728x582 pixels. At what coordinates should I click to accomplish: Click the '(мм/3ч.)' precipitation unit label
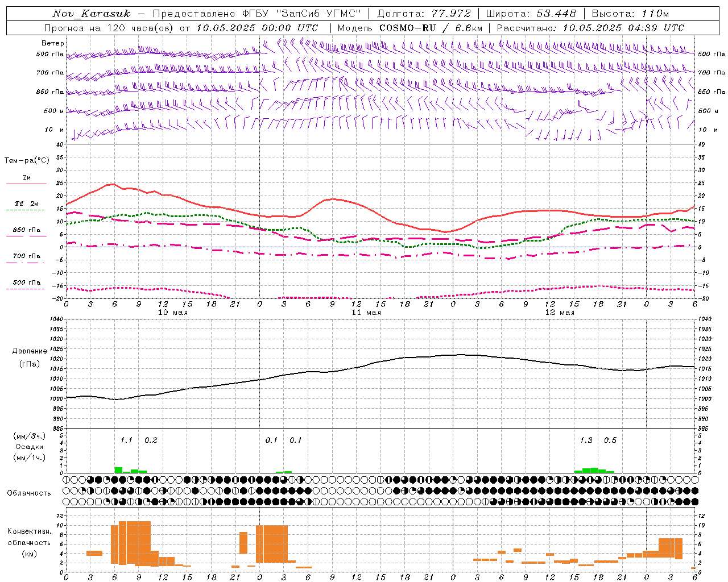(x=30, y=436)
